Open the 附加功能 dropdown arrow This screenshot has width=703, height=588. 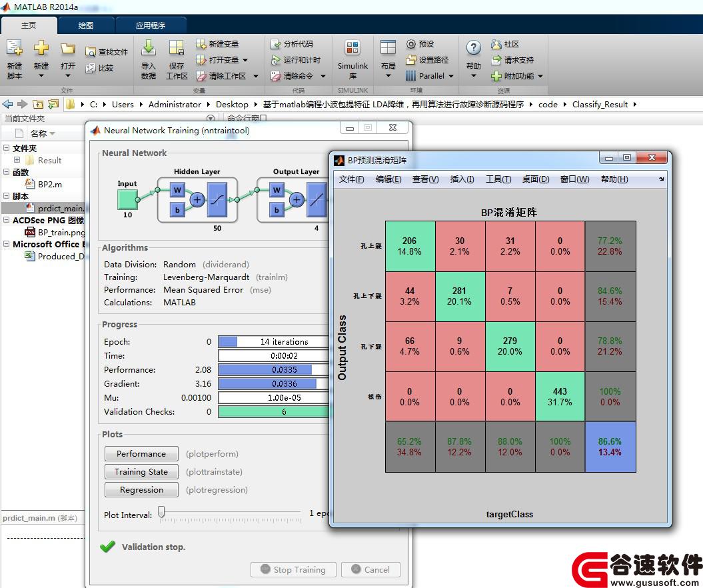click(x=540, y=76)
